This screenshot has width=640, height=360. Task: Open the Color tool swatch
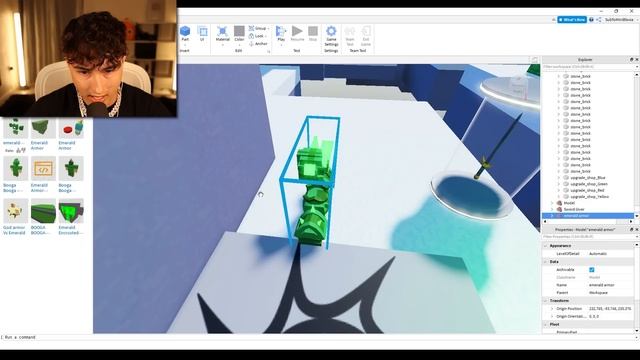pyautogui.click(x=239, y=31)
